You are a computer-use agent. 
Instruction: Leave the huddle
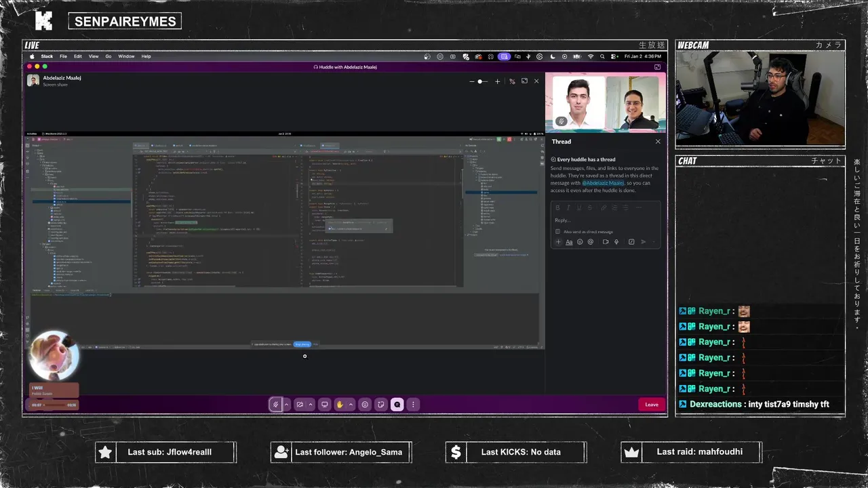point(652,405)
